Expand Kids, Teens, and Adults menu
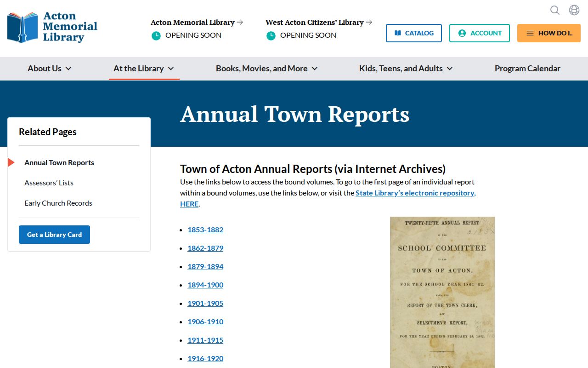This screenshot has height=368, width=588. [x=406, y=69]
